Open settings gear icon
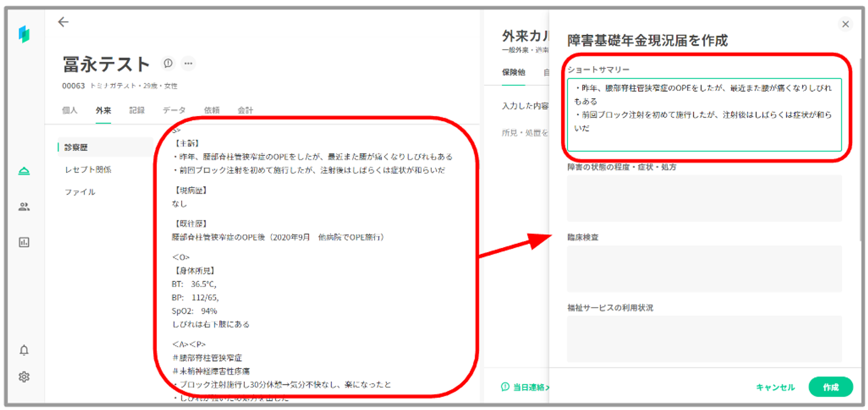The height and width of the screenshot is (410, 868). 24,377
